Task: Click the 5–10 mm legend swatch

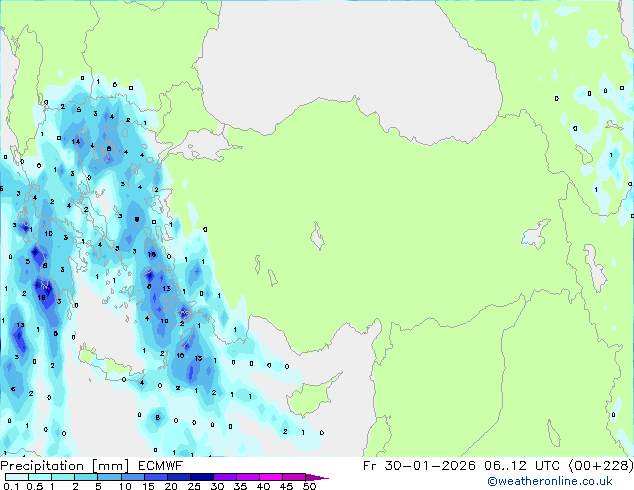Action: [x=109, y=477]
